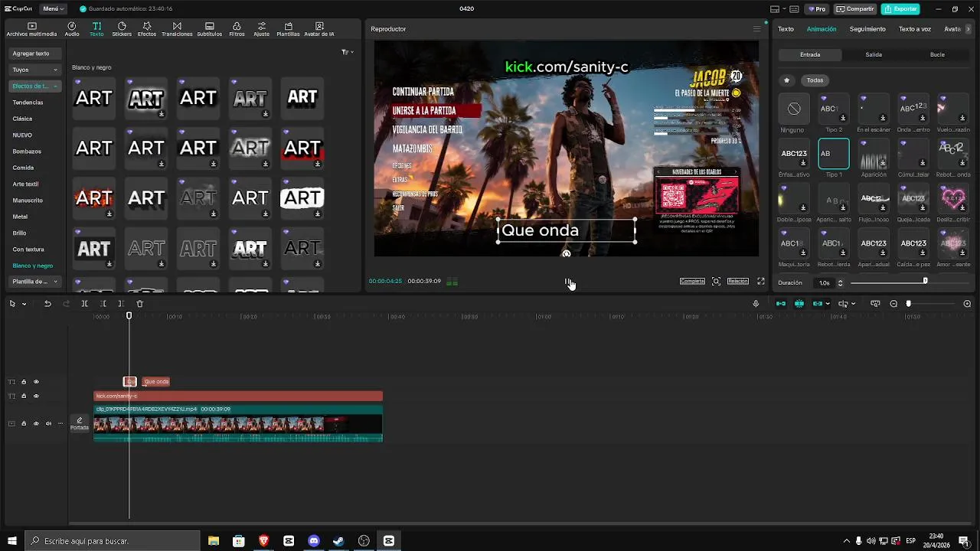Click the timeline record voiceover microphone
980x551 pixels.
tap(756, 304)
